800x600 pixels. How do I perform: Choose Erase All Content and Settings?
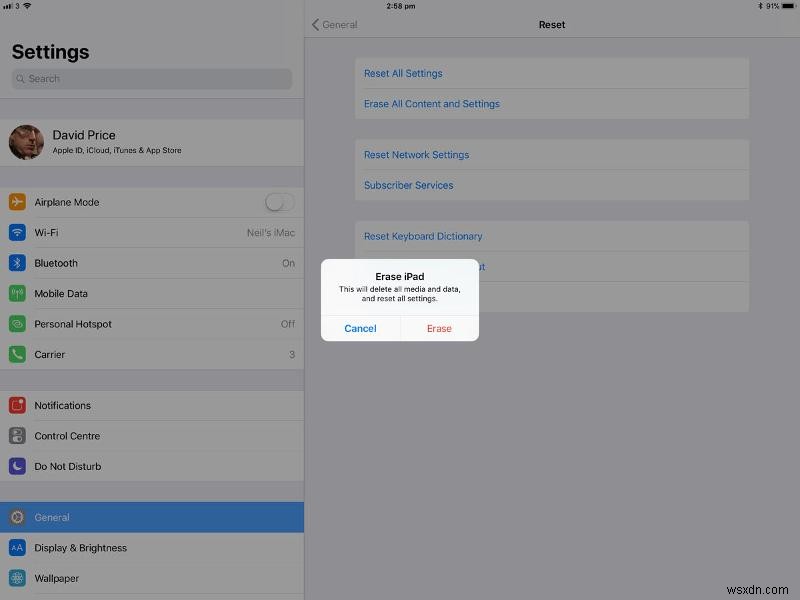[430, 103]
